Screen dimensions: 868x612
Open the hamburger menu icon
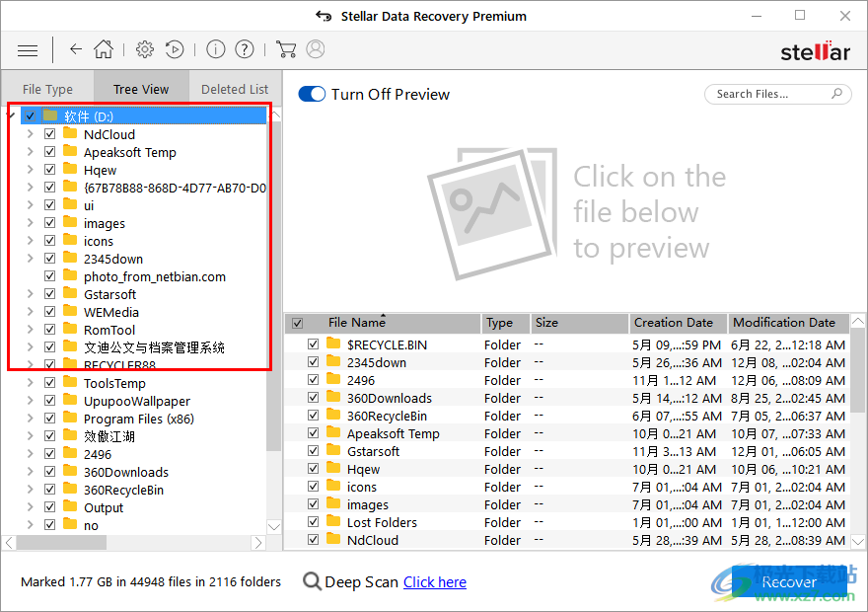(28, 50)
